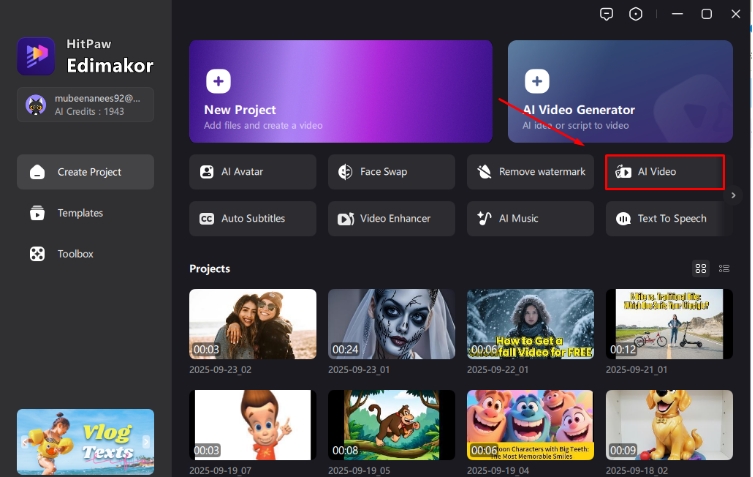Open project thumbnail 2025-09-23_02
Screen dimensions: 753x477
coord(253,324)
